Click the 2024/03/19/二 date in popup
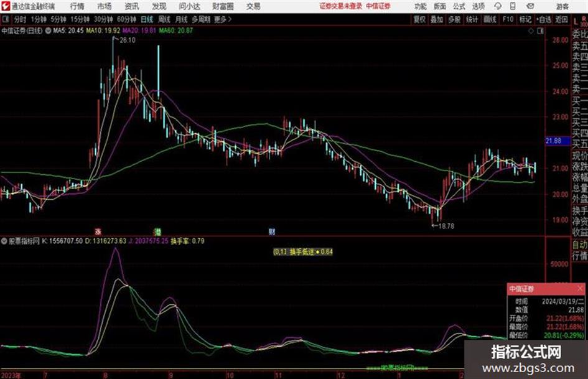The image size is (588, 379). coord(563,301)
